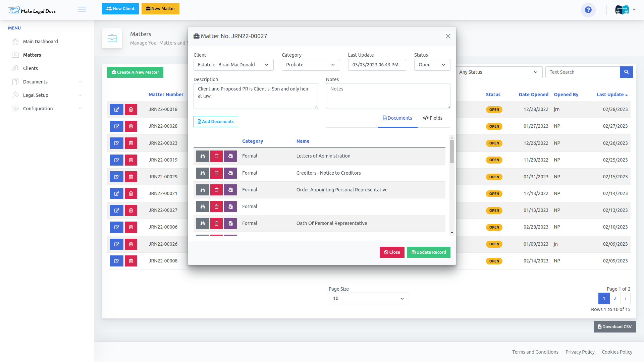
Task: Click the documents list scrollbar down arrow
Action: [452, 233]
